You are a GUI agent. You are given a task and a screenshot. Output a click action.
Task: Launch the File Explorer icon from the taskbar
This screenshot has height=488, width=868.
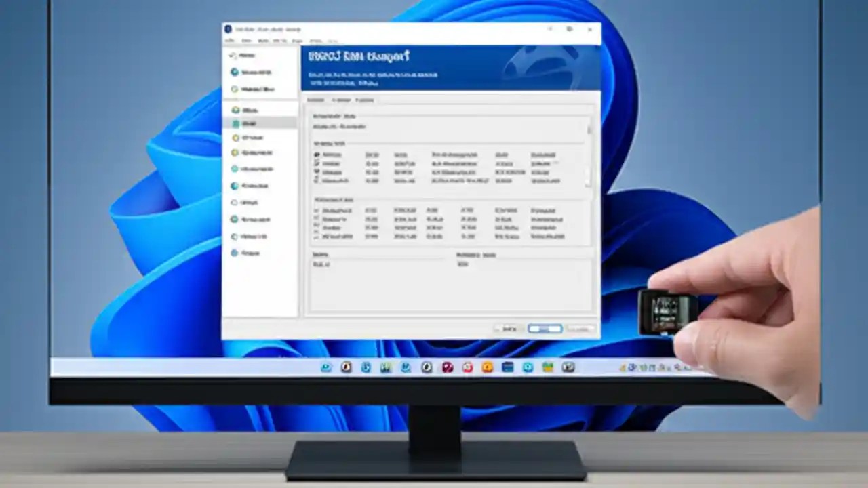pos(548,367)
